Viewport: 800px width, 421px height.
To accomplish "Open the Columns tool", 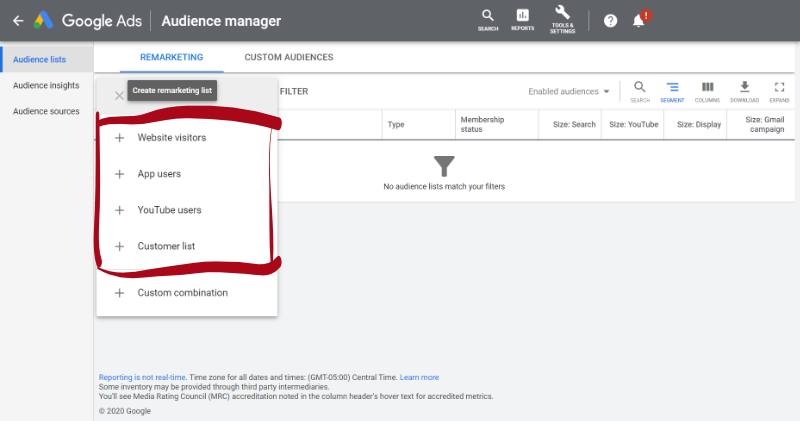I will tap(707, 92).
